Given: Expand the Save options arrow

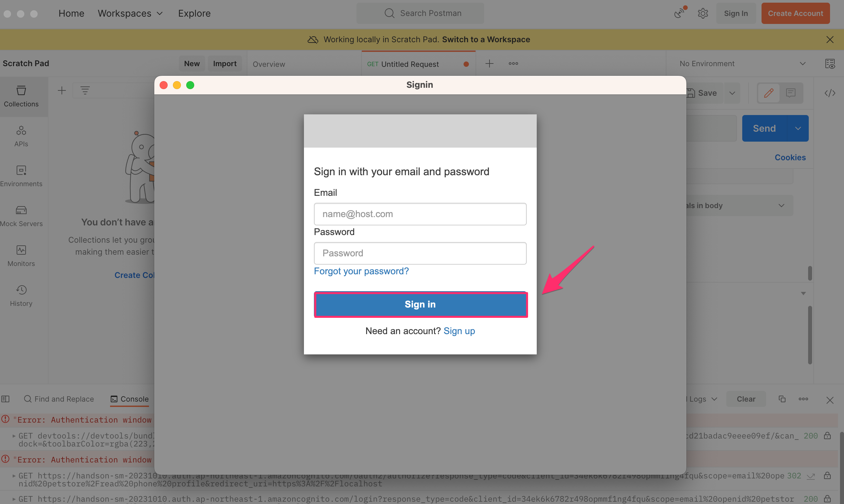Looking at the screenshot, I should point(732,93).
